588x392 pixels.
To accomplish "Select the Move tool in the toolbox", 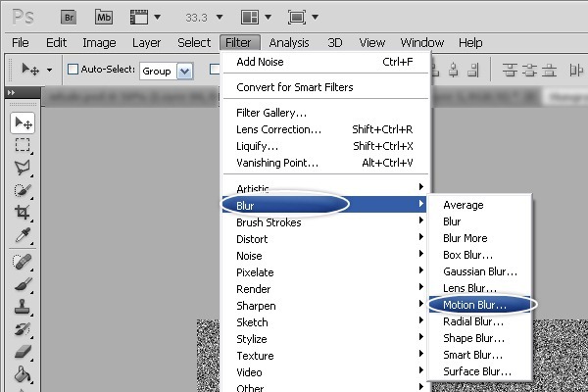I will (23, 122).
